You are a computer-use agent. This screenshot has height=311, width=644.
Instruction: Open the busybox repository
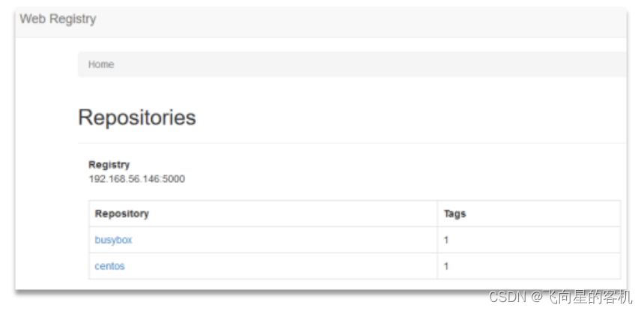tap(113, 240)
